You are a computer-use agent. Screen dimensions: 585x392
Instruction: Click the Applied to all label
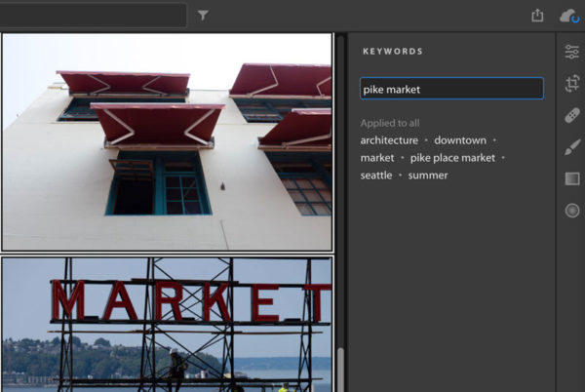coord(390,123)
